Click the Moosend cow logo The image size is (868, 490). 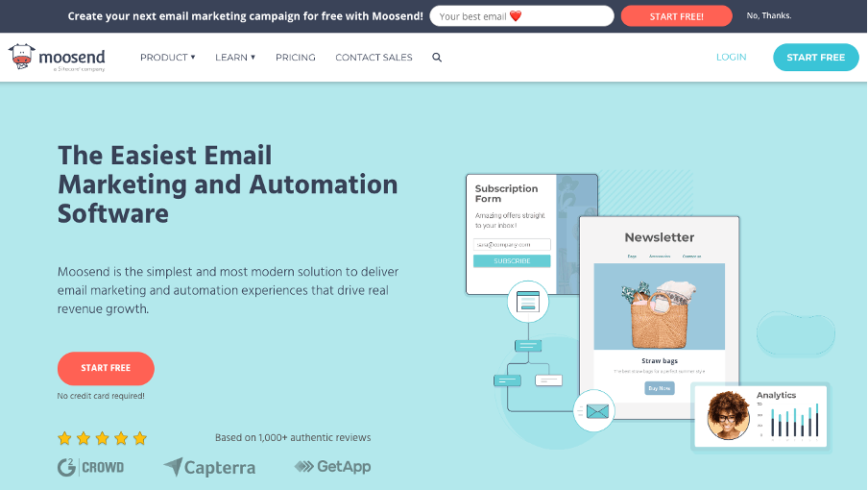57,58
